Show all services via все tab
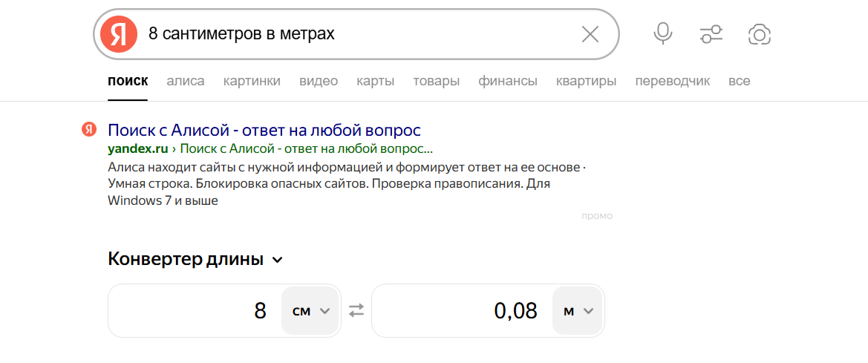Viewport: 868px width, 363px height. pos(739,81)
